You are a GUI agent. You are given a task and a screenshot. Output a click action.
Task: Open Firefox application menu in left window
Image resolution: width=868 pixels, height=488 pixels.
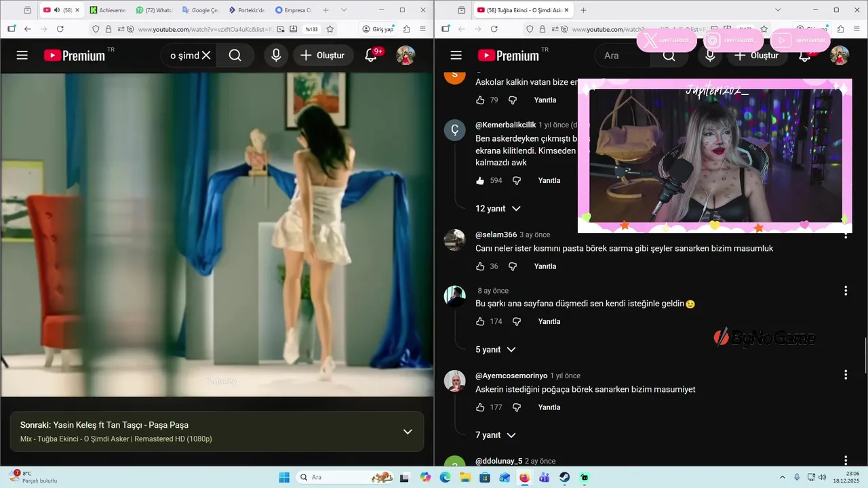pyautogui.click(x=423, y=29)
